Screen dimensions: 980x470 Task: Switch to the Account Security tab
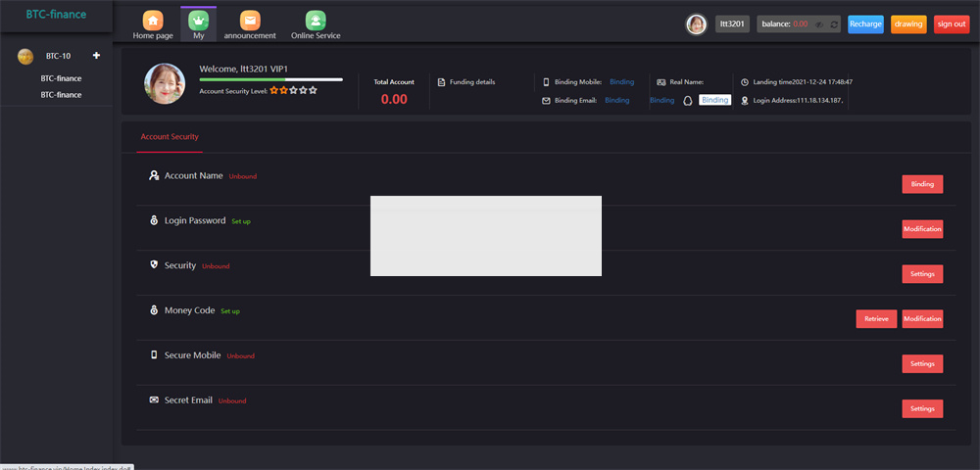coord(170,137)
